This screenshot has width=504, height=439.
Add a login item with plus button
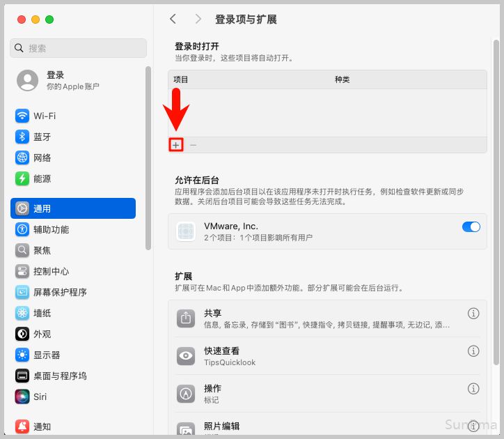pos(176,145)
